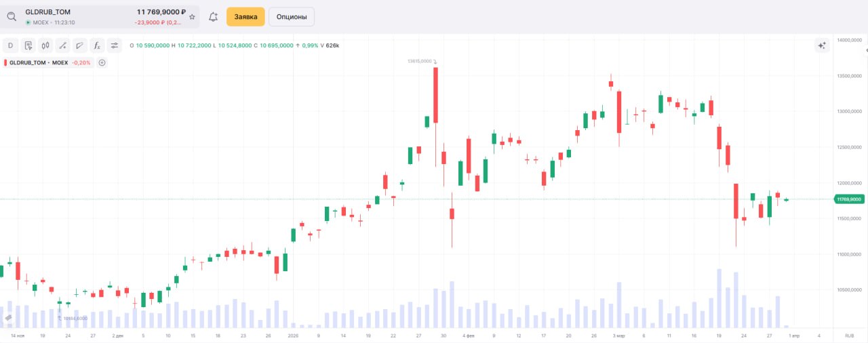The width and height of the screenshot is (868, 343).
Task: Click the AI sparkle assistant icon
Action: (x=822, y=45)
